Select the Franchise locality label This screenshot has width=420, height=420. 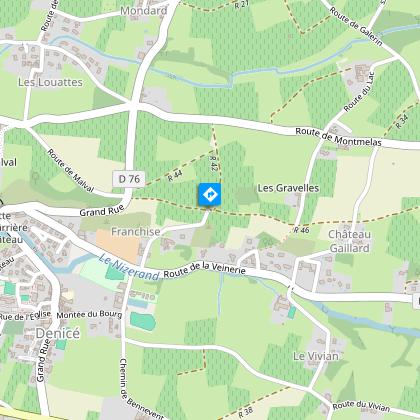tap(136, 231)
